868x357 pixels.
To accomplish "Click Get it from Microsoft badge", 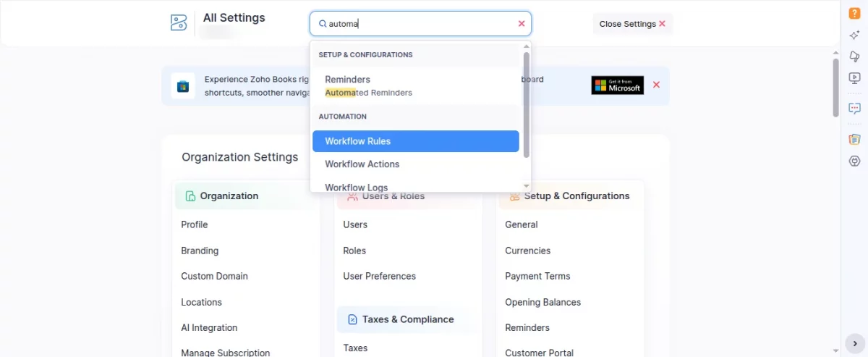I will coord(617,85).
